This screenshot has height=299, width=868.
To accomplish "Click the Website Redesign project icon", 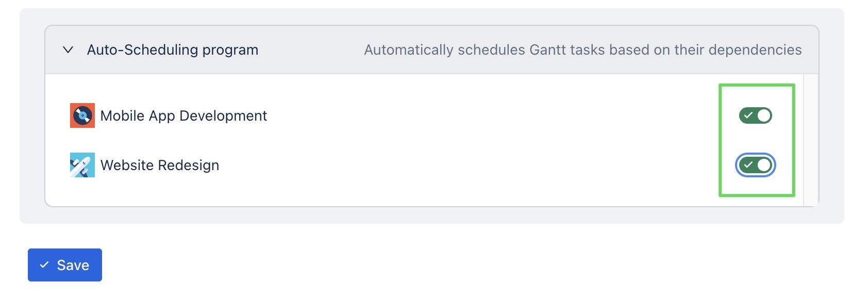I will (x=82, y=165).
